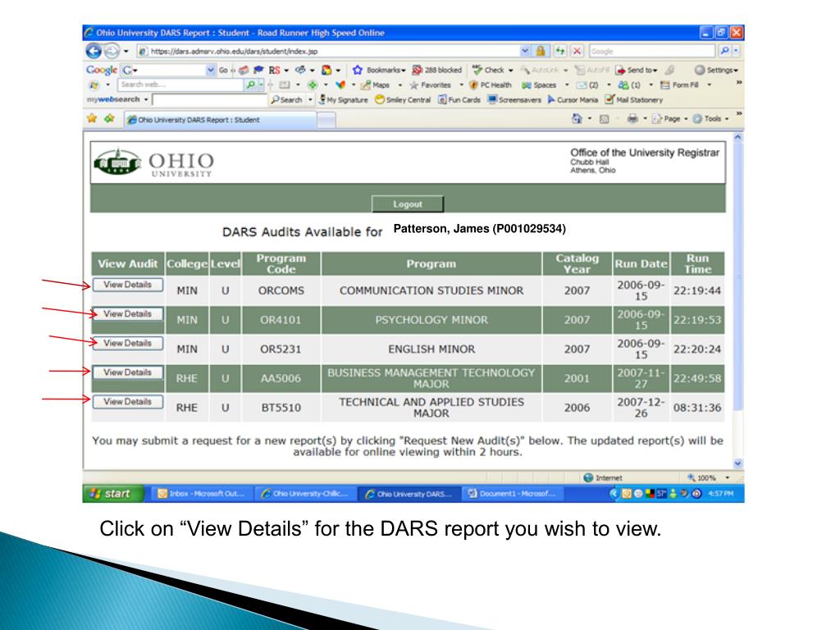Open Spaces from the toolbar
The height and width of the screenshot is (630, 840).
click(539, 85)
